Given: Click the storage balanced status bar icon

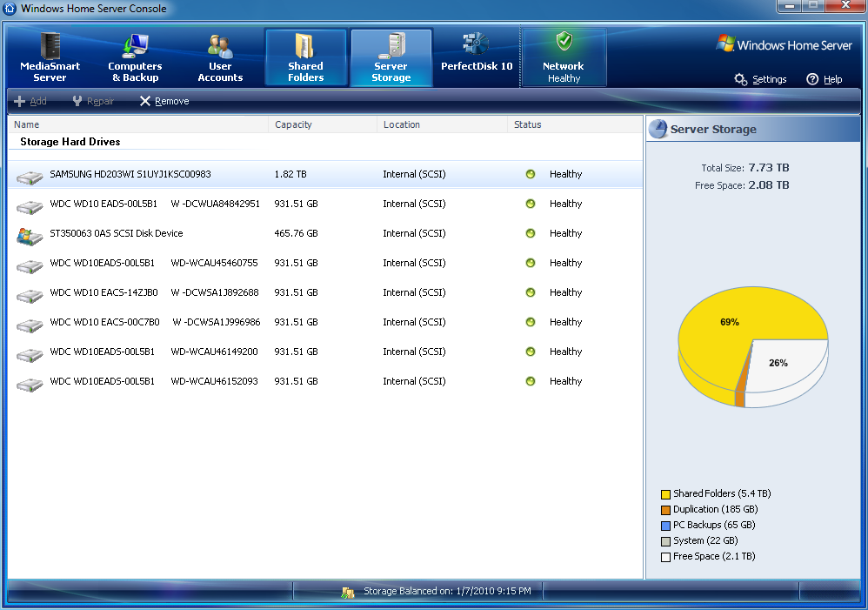Looking at the screenshot, I should point(348,593).
